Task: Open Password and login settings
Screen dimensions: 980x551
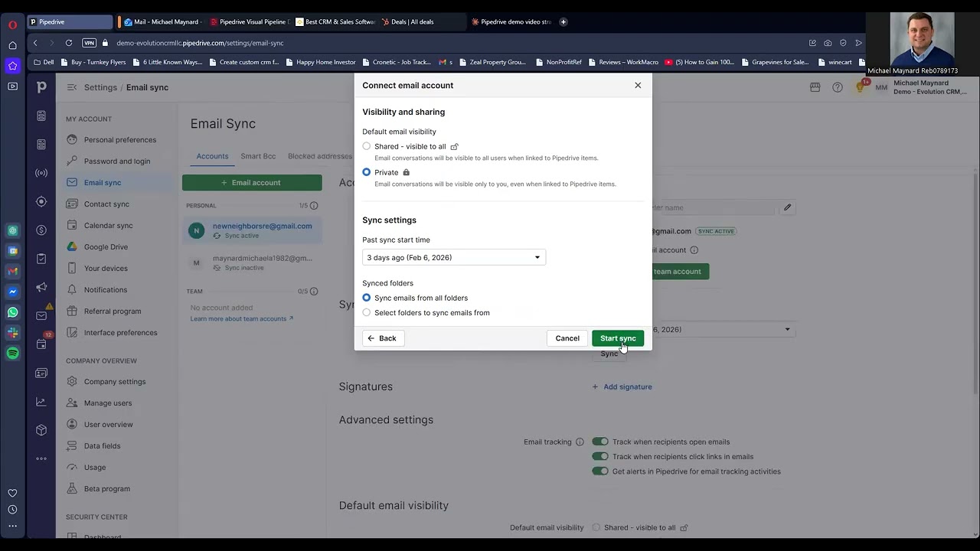Action: 117,161
